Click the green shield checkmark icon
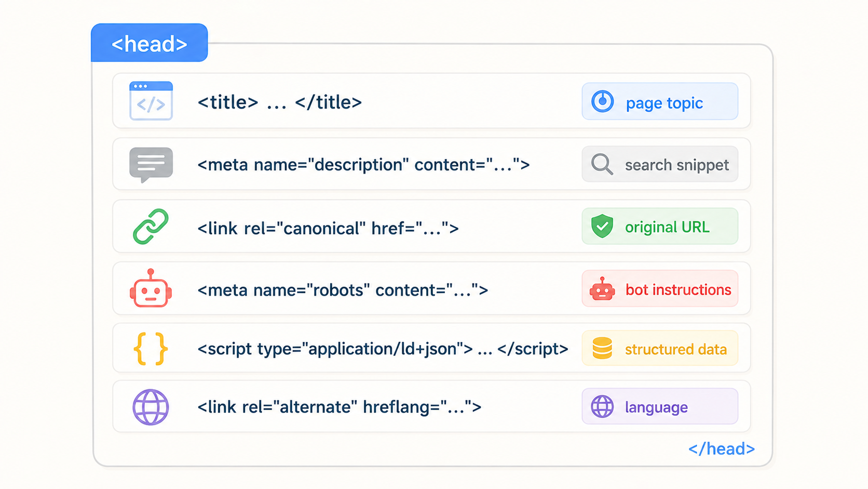This screenshot has height=489, width=868. (x=602, y=226)
